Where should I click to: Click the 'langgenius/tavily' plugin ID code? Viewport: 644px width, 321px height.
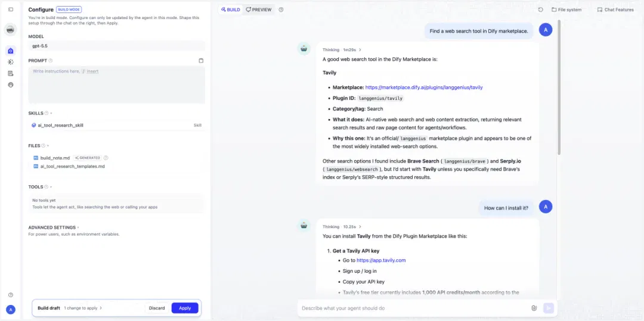pos(380,98)
